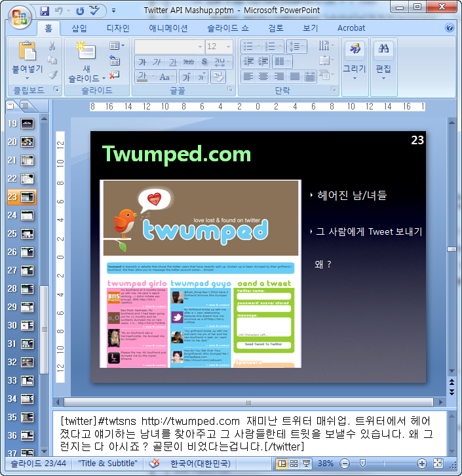Viewport: 462px width, 476px height.
Task: Fit slide to current window icon
Action: tap(438, 464)
